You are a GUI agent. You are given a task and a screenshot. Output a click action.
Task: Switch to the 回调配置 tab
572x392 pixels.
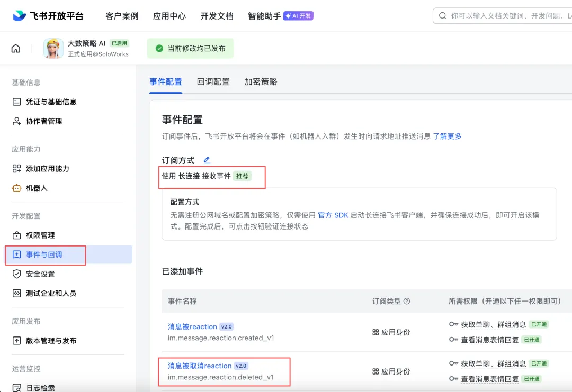213,81
